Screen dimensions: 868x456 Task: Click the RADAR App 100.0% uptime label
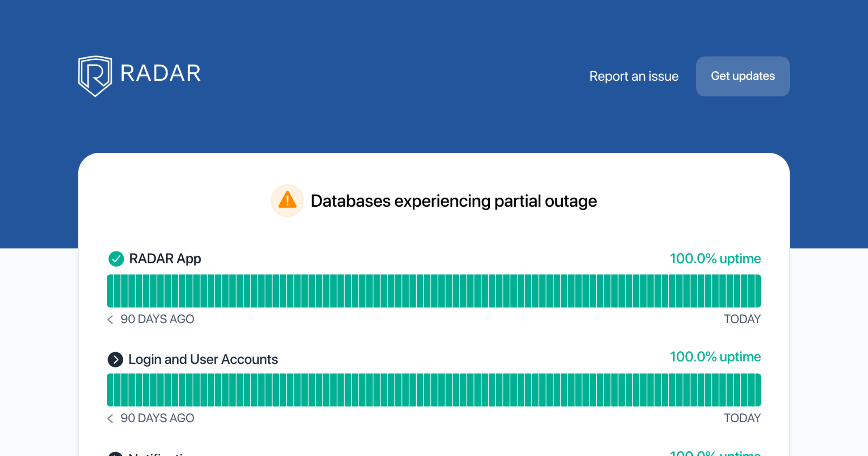(715, 258)
